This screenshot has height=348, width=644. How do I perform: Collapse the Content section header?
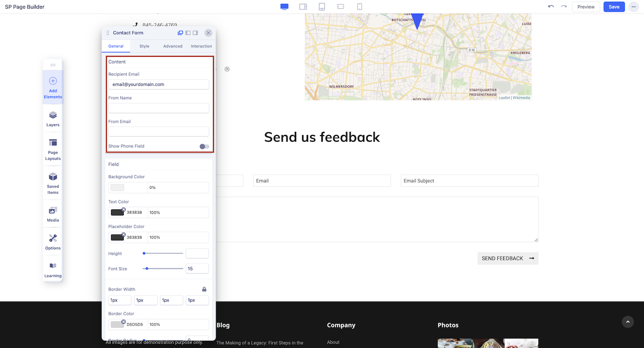(159, 62)
